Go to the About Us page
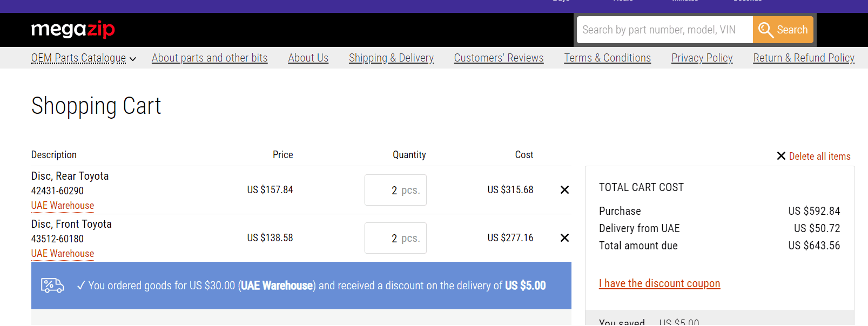Screen dimensions: 868x326 click(308, 58)
